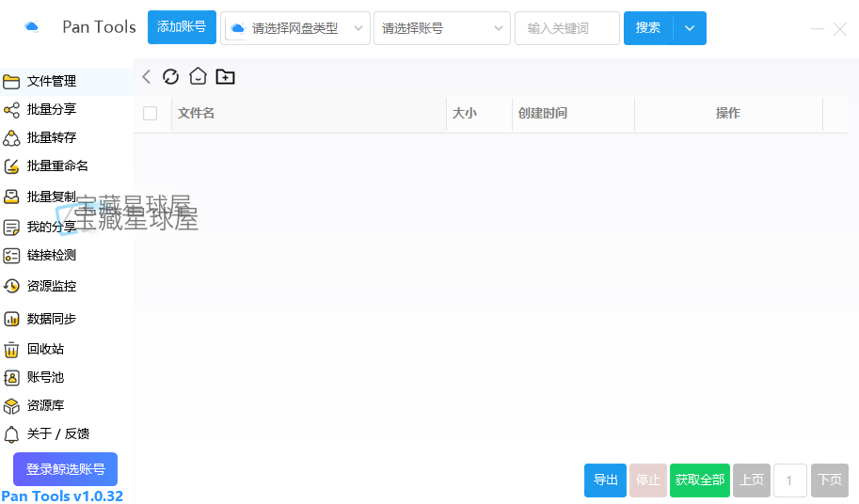The image size is (859, 504).
Task: Click the chart icon next to 数据同步
Action: (x=11, y=319)
